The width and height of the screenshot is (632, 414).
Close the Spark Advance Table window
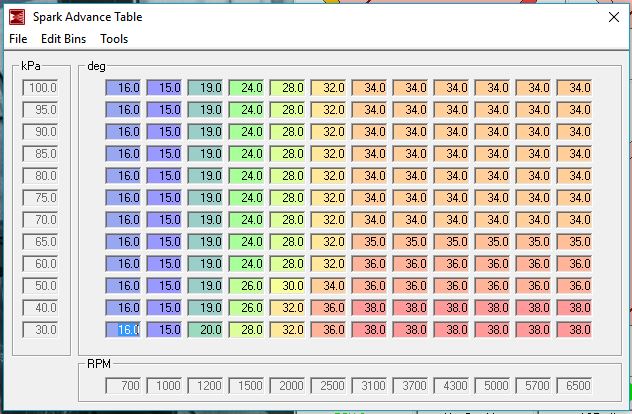pos(614,17)
